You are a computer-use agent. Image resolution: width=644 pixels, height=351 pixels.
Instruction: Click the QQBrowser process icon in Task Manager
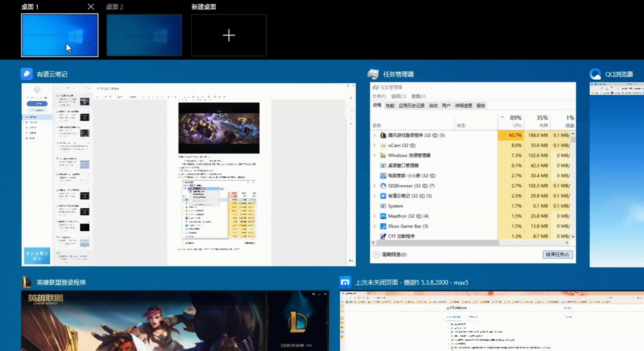point(383,186)
